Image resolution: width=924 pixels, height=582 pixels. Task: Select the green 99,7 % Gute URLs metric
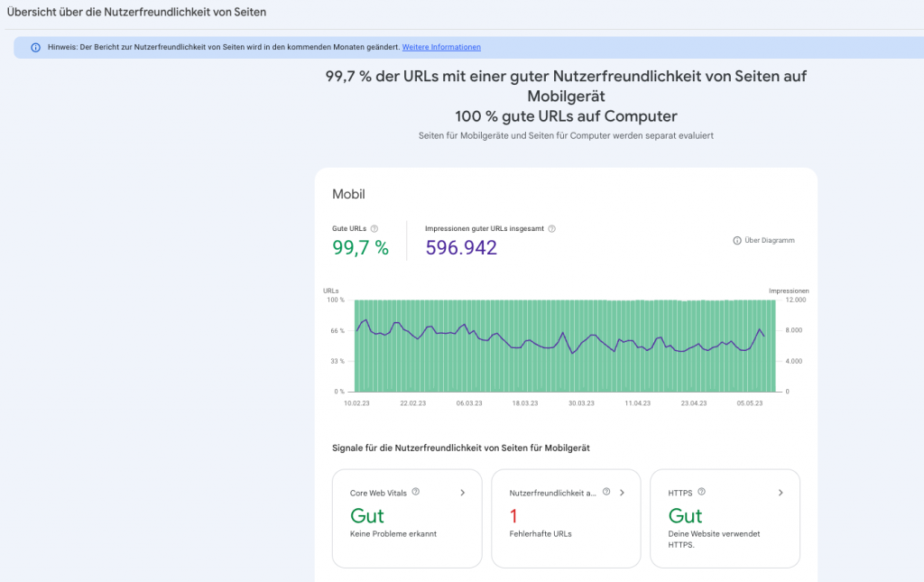[360, 248]
